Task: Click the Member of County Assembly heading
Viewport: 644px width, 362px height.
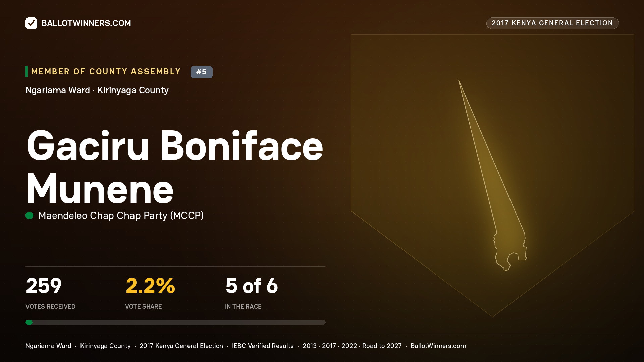Action: 106,71
